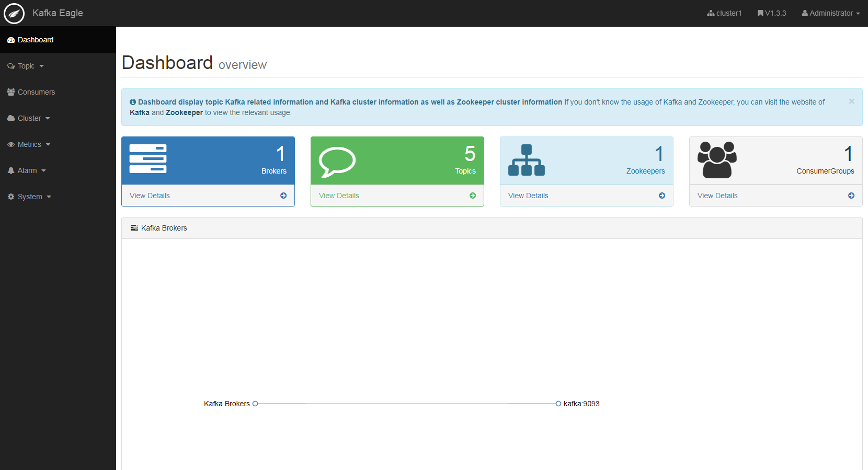Open View Details for Zookeepers

click(x=528, y=196)
